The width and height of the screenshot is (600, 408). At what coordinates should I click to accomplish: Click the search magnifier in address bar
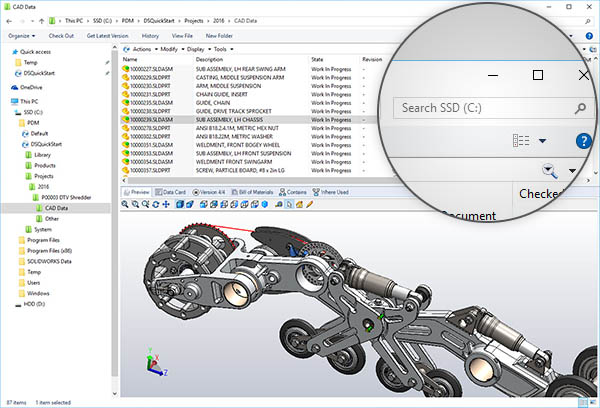588,21
